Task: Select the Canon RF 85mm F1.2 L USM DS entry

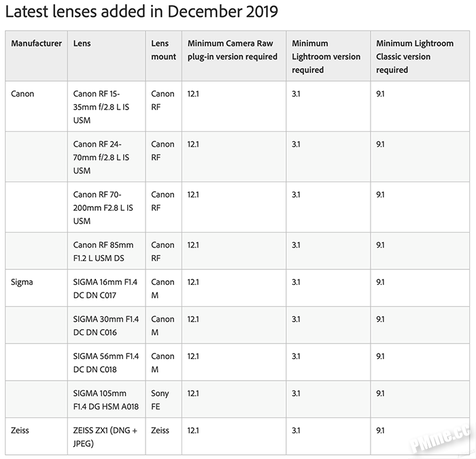Action: pos(103,252)
